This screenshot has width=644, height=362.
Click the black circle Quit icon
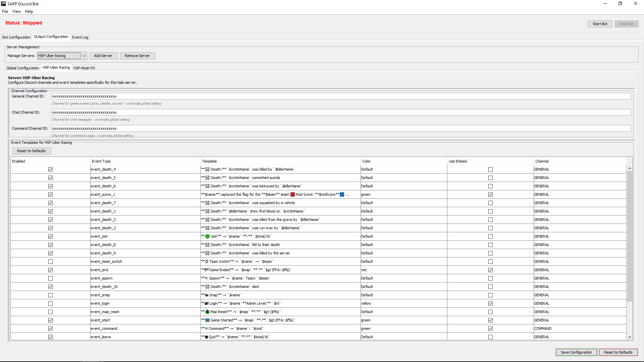(x=207, y=337)
